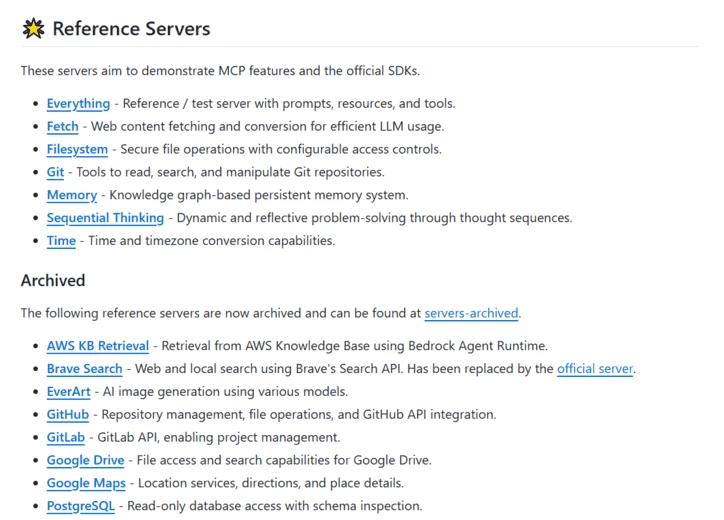Follow the servers-archived link

471,313
